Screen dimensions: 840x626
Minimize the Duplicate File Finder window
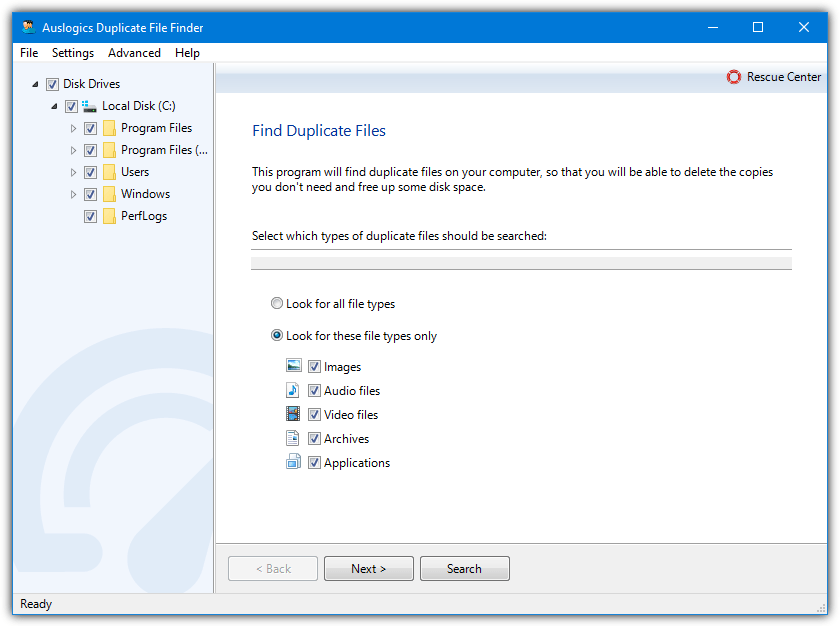pyautogui.click(x=712, y=27)
